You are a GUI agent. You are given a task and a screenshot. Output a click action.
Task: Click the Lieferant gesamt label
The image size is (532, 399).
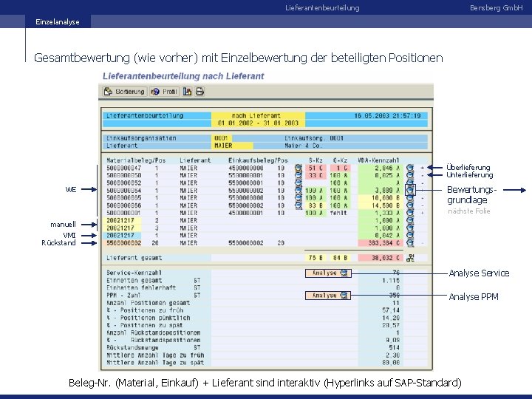point(134,258)
